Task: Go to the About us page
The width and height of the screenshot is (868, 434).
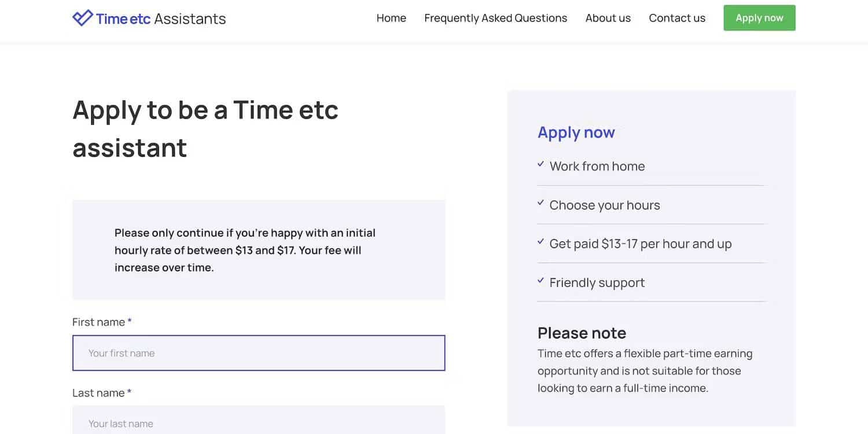Action: click(x=608, y=18)
